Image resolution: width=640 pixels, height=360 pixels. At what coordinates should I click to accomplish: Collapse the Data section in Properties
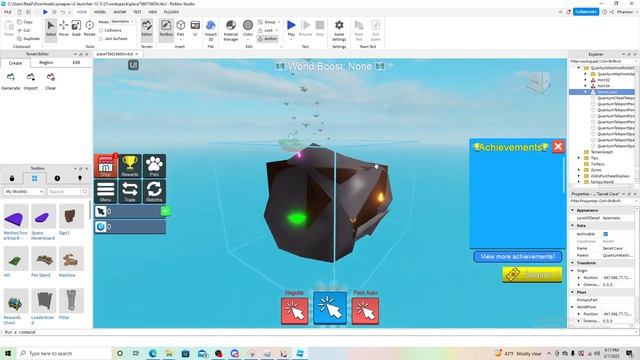click(x=573, y=226)
